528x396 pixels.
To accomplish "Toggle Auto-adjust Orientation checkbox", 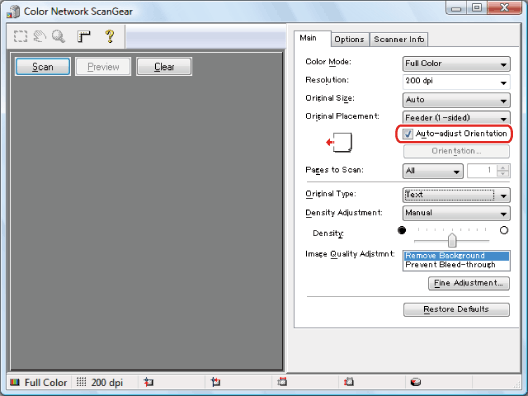I will pos(408,134).
